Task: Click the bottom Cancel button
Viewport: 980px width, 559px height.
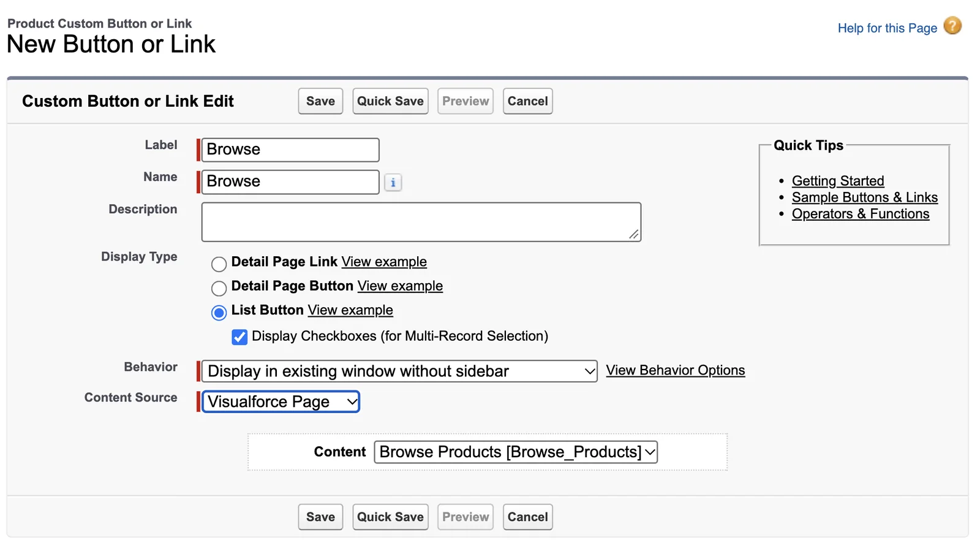Action: (x=527, y=517)
